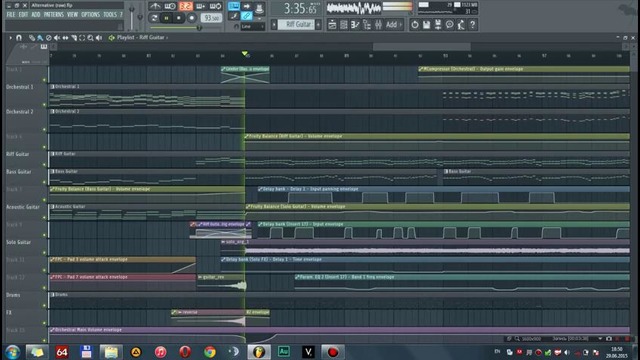Open the browser/plugin picker icon

point(367,25)
